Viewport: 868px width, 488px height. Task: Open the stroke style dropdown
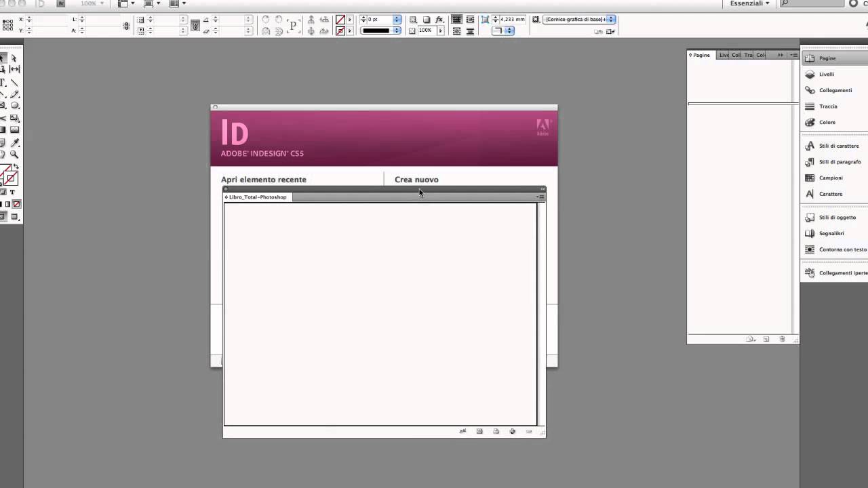397,30
